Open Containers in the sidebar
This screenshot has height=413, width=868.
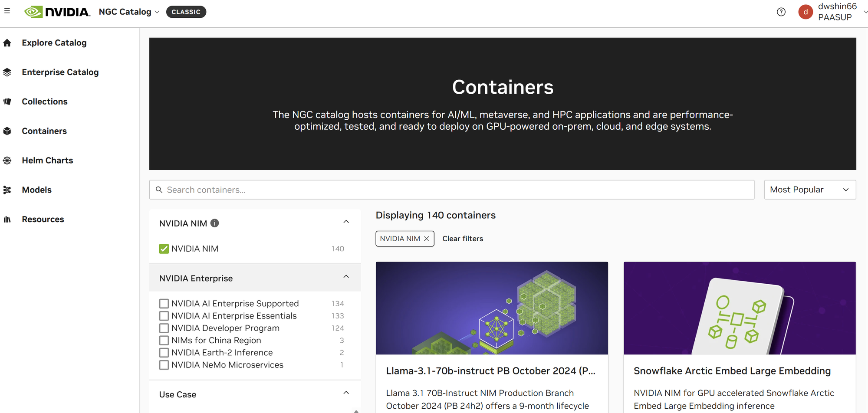[44, 131]
